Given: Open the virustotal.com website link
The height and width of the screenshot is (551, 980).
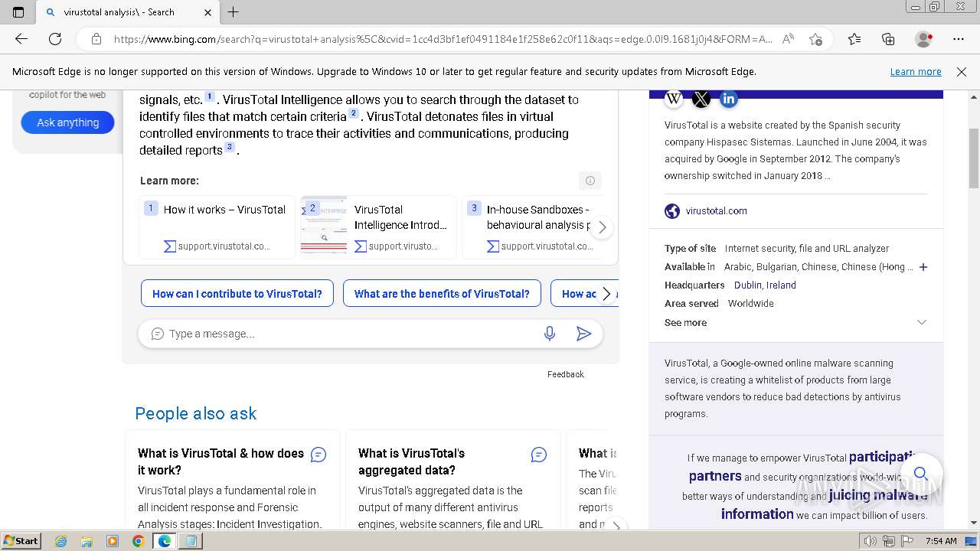Looking at the screenshot, I should pos(717,210).
